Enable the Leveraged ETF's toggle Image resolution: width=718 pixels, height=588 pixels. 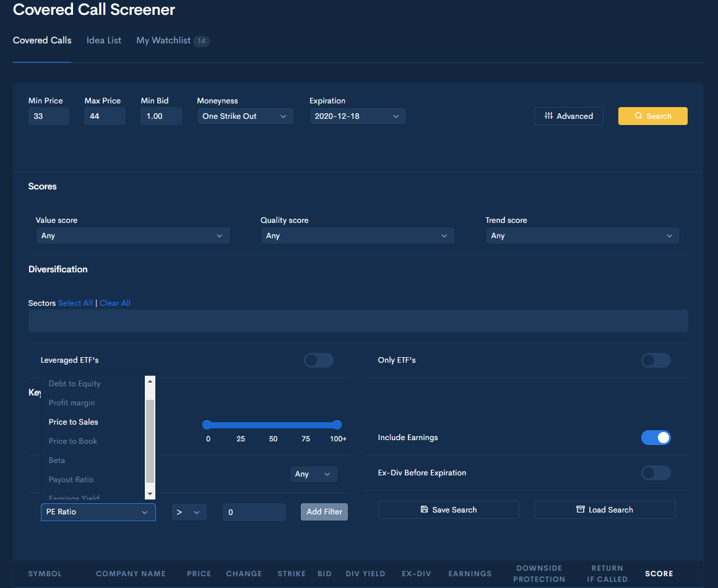point(318,360)
